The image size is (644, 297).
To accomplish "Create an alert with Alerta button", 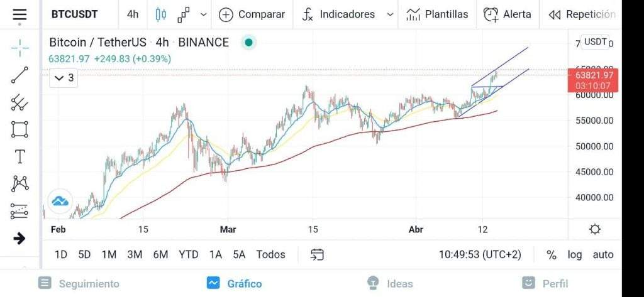I will pos(508,14).
